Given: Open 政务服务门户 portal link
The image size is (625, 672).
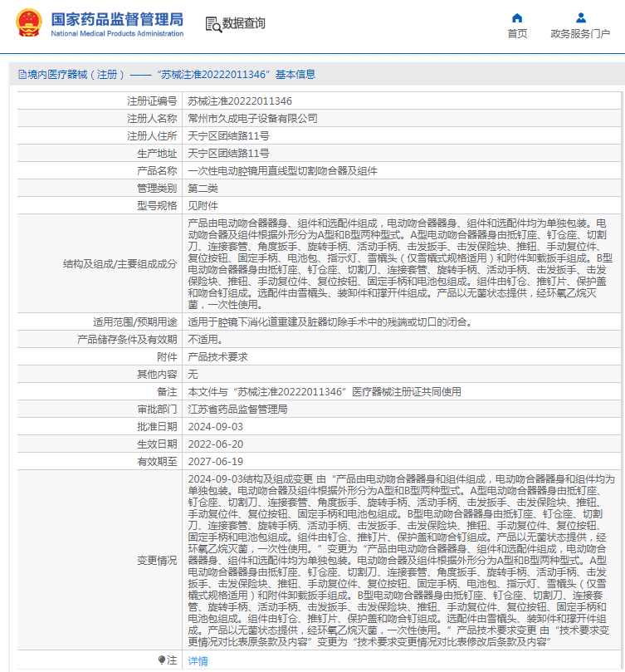Looking at the screenshot, I should [580, 34].
